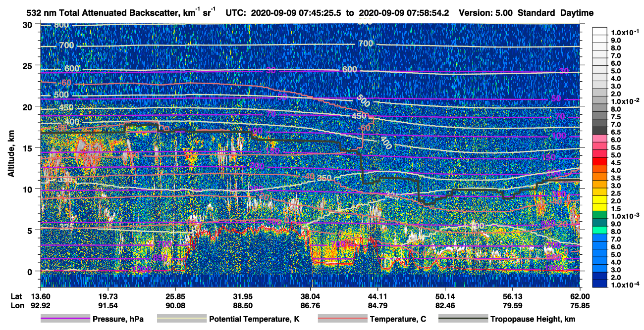Click the Potential Temperature legend line swatch
Image resolution: width=644 pixels, height=330 pixels.
[x=181, y=319]
